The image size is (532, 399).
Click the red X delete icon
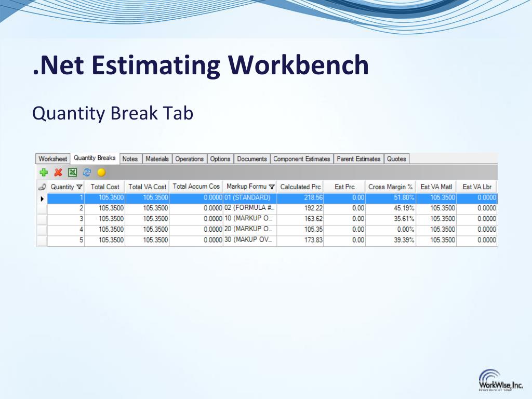(x=58, y=172)
